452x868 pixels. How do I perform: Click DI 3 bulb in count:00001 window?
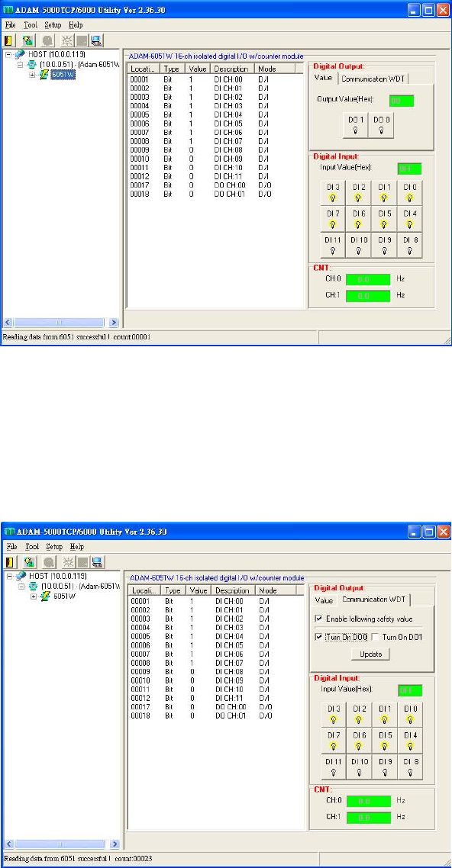[x=333, y=192]
